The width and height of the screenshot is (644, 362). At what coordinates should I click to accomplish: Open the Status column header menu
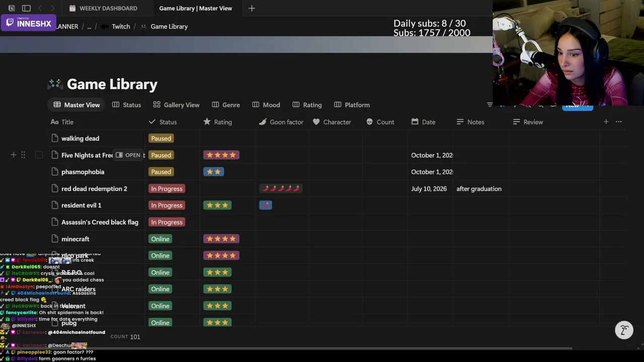tap(163, 122)
